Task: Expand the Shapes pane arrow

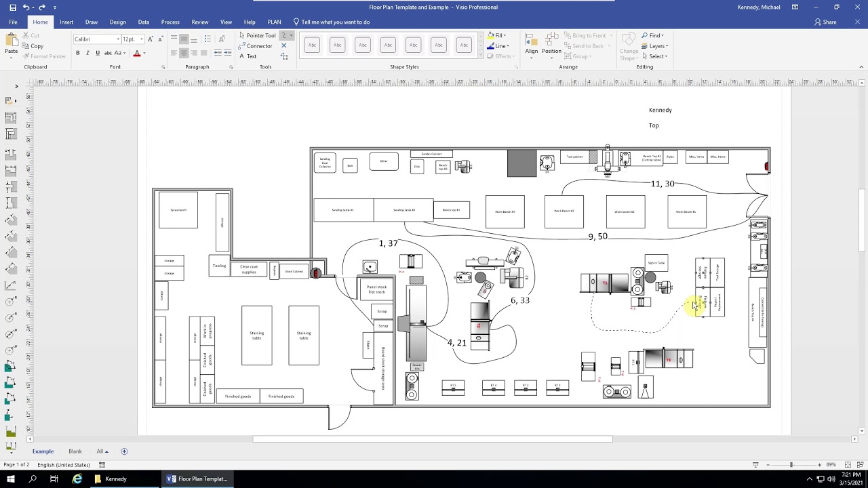Action: 16,86
